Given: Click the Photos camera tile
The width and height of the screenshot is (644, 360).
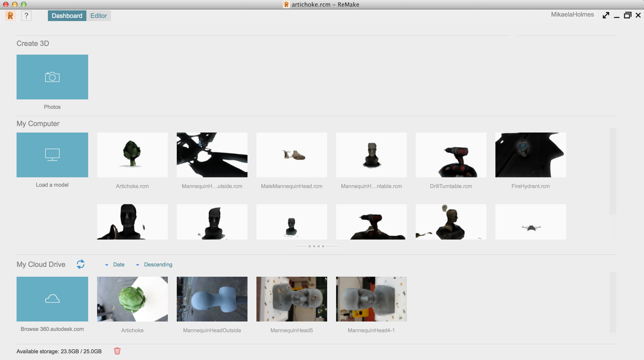Looking at the screenshot, I should [52, 77].
